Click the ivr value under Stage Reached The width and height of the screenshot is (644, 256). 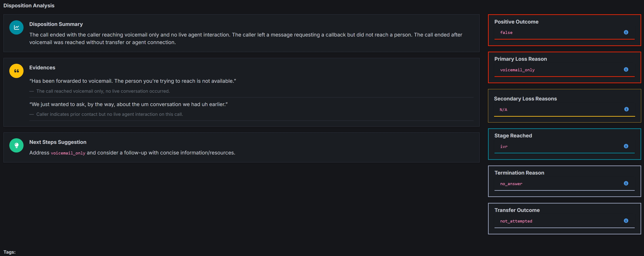(504, 146)
